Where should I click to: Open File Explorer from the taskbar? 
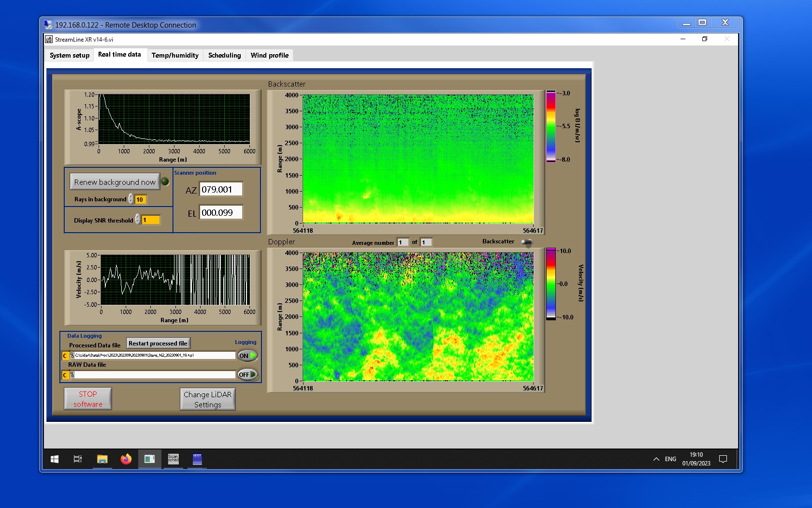pyautogui.click(x=102, y=459)
